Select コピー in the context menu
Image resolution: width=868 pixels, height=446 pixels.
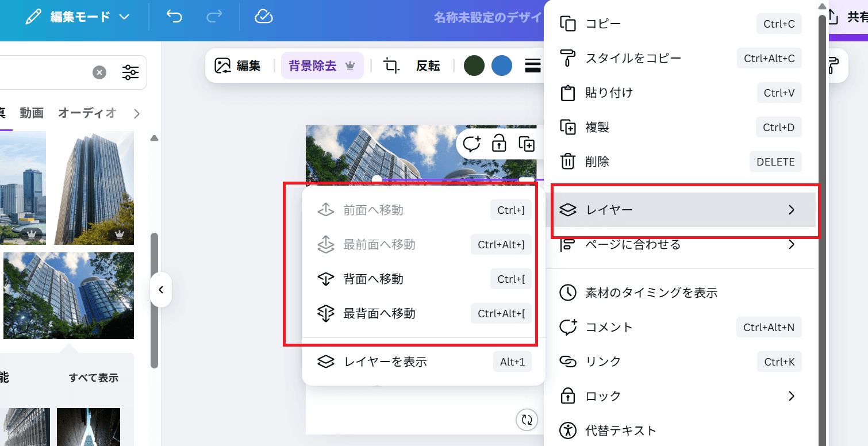[x=680, y=24]
